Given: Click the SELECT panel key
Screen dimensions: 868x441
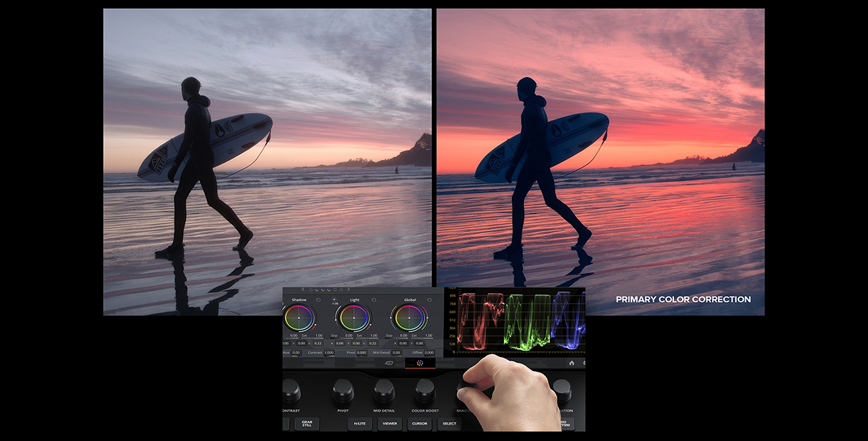Looking at the screenshot, I should pos(450,424).
